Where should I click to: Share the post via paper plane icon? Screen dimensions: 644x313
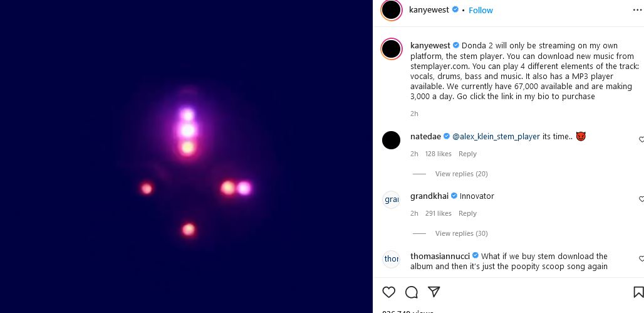tap(434, 292)
